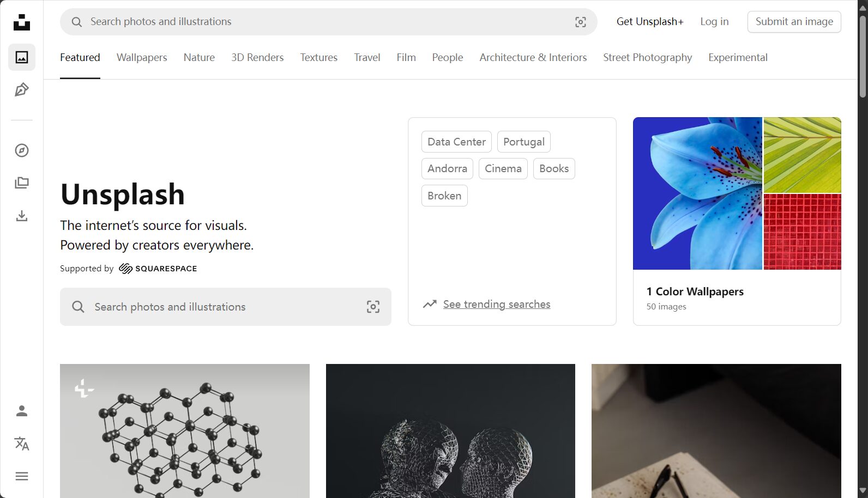
Task: Switch to the Experimental tab
Action: (738, 57)
